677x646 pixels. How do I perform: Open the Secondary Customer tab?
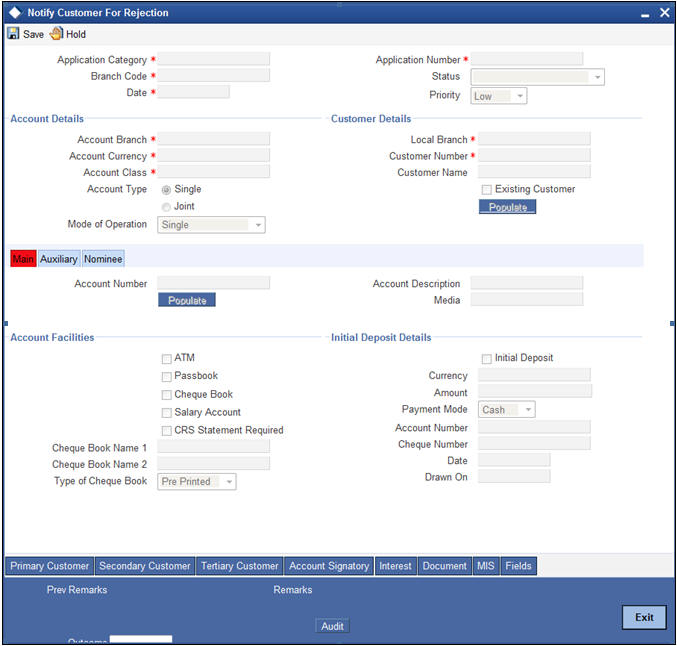pyautogui.click(x=145, y=566)
